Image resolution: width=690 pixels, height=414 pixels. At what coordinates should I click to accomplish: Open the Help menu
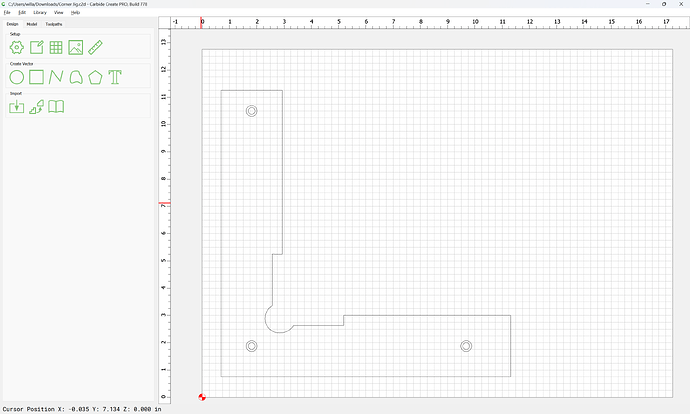76,13
